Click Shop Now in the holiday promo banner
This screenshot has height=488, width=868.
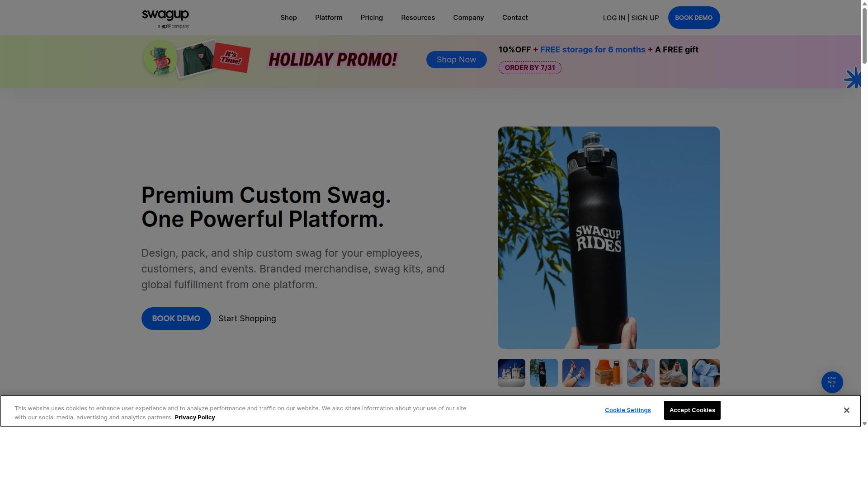(x=456, y=60)
